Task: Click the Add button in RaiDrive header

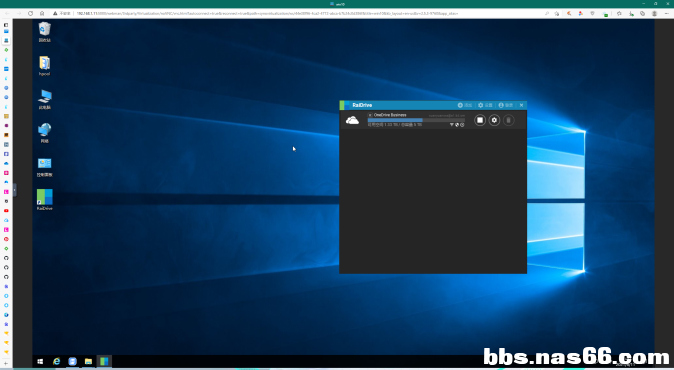Action: 465,105
